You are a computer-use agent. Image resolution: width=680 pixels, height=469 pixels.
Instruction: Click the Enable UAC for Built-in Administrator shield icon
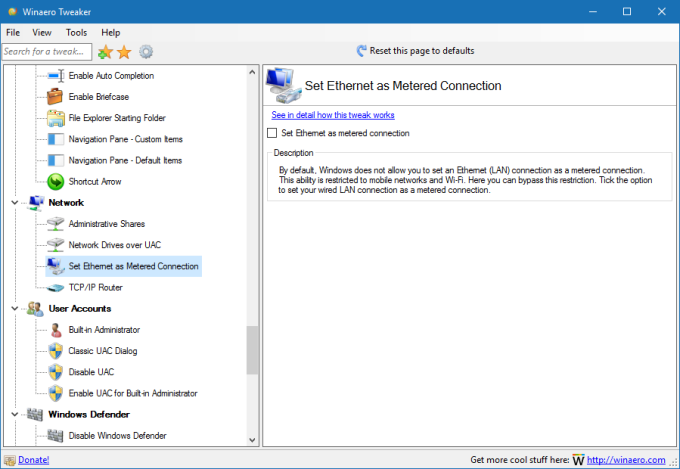(56, 394)
